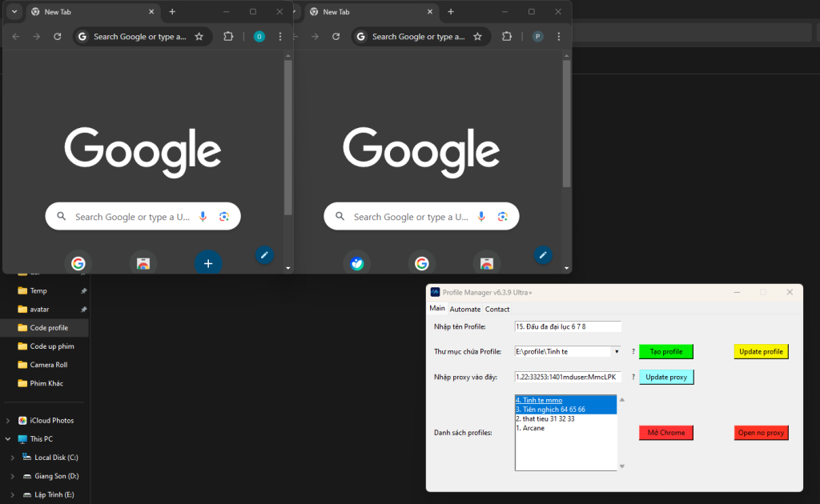This screenshot has height=504, width=820.
Task: Open the P profile avatar in right Chrome
Action: pos(537,37)
